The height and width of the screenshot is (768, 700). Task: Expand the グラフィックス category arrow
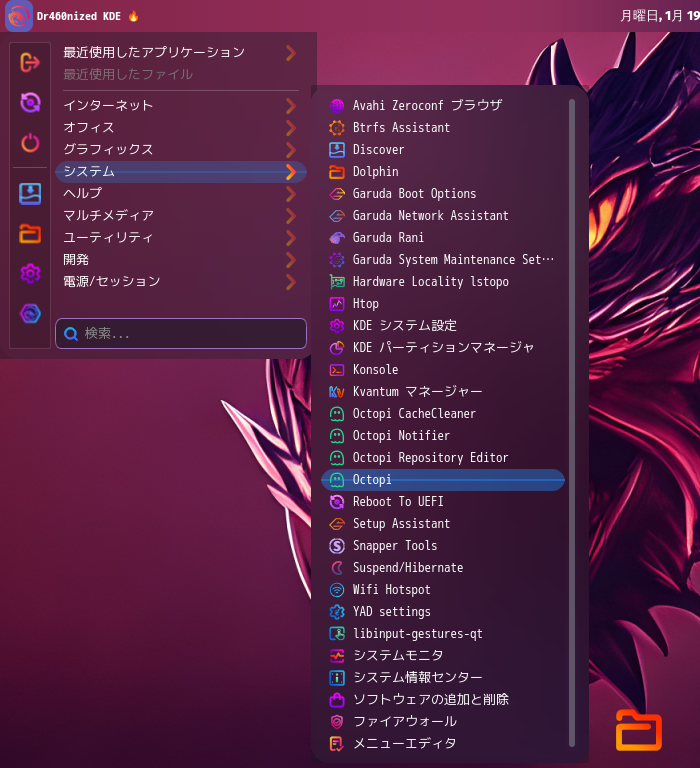[290, 149]
